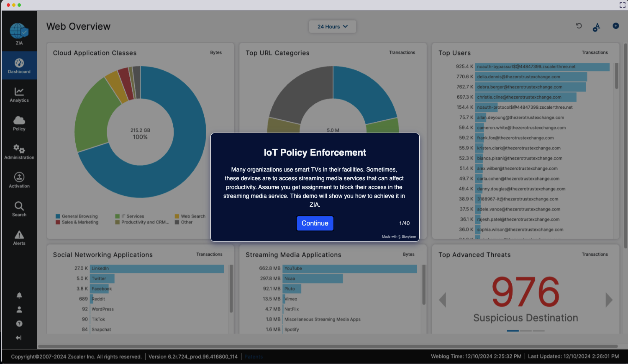This screenshot has height=364, width=628.
Task: Click the horizontal page scrollbar
Action: point(328,346)
